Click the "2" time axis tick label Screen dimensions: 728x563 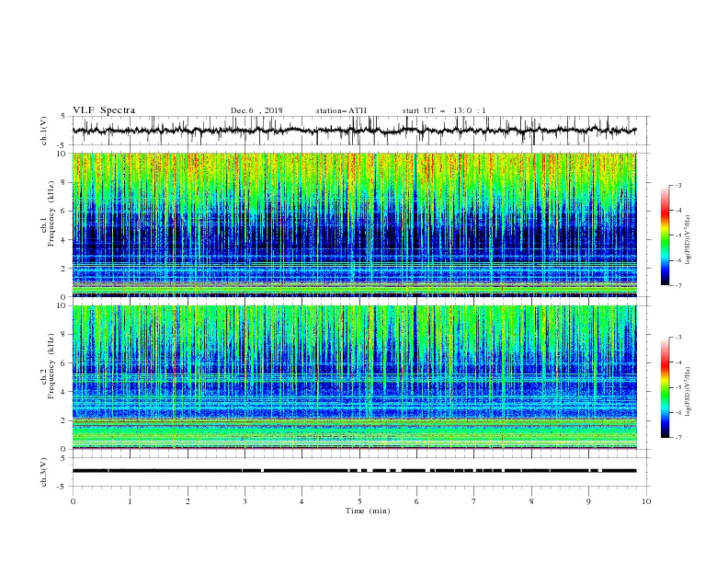tap(188, 501)
